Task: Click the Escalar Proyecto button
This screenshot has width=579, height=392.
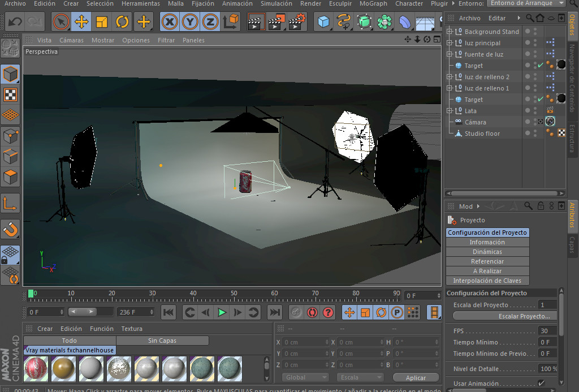Action: (504, 316)
